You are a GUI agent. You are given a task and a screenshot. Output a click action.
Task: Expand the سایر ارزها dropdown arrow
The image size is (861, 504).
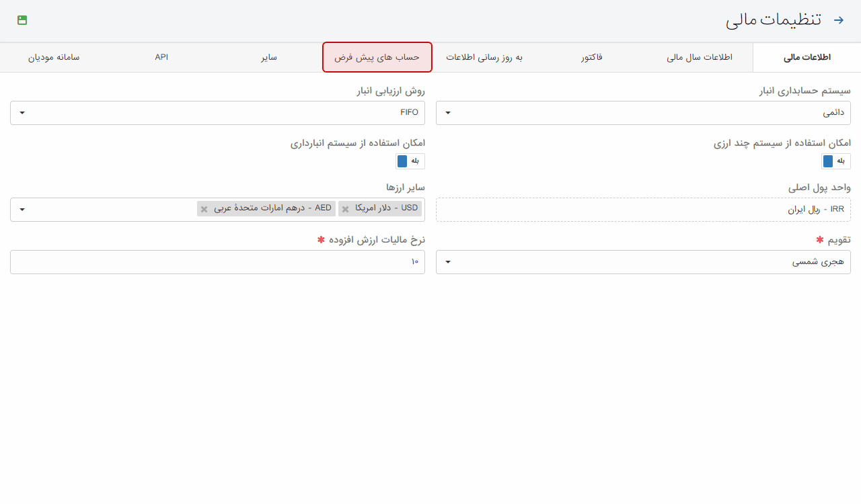tap(22, 210)
